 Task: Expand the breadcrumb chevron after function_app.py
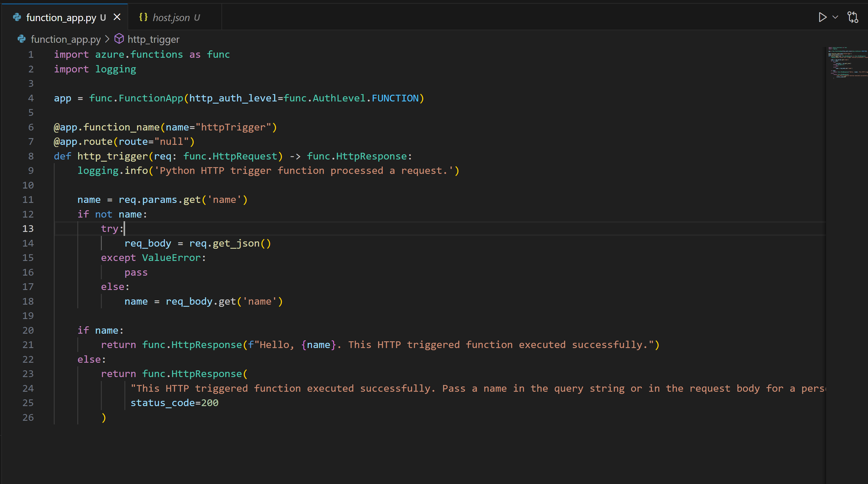pyautogui.click(x=107, y=39)
